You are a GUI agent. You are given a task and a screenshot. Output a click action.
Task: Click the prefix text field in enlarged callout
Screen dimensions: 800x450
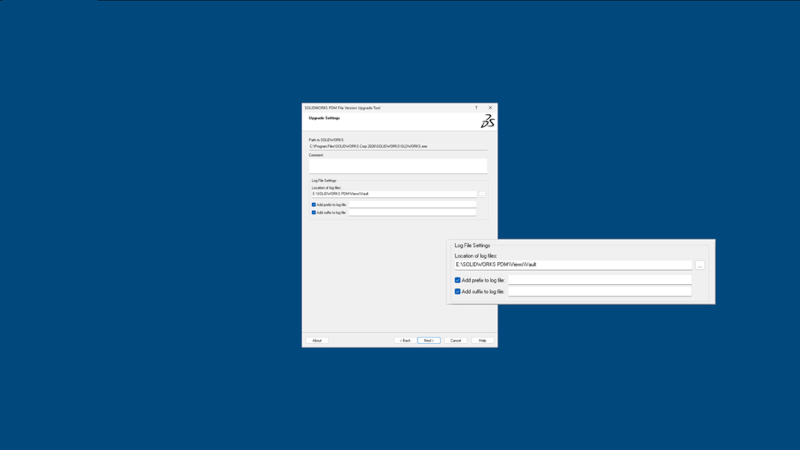coord(599,280)
